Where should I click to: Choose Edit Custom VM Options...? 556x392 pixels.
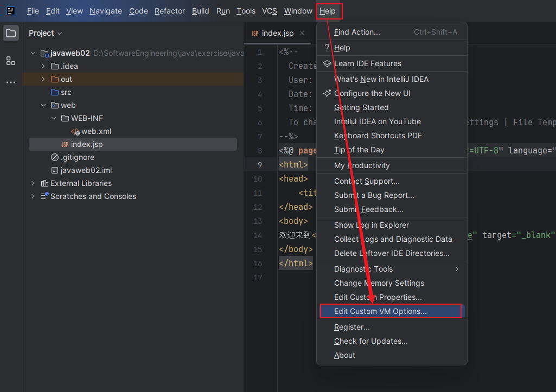click(392, 311)
